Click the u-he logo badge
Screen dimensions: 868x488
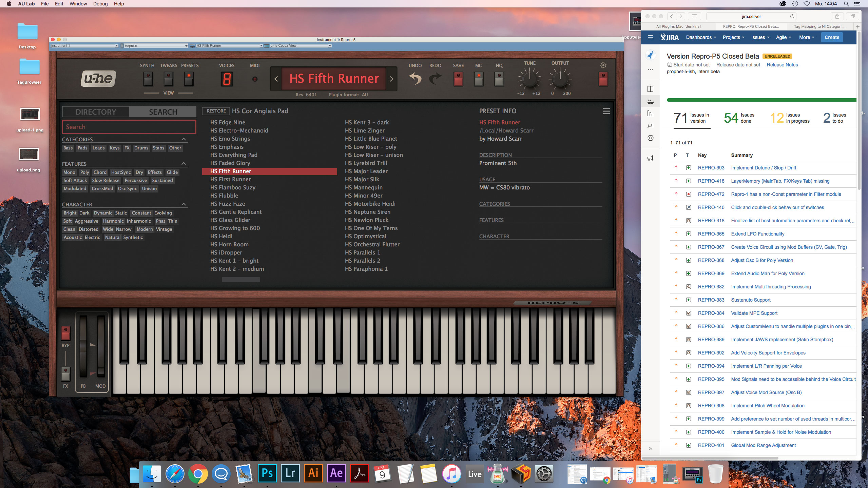click(x=99, y=79)
